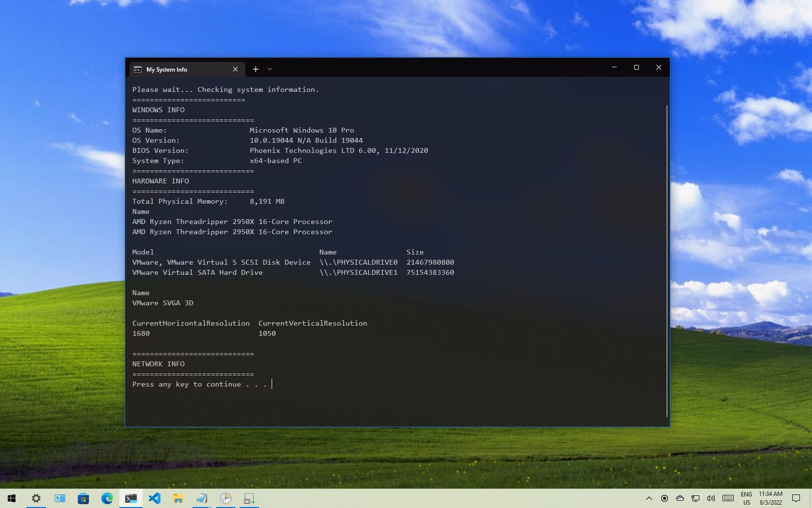Click the 'WINDOWS INFO' heading
The width and height of the screenshot is (812, 508).
[159, 110]
